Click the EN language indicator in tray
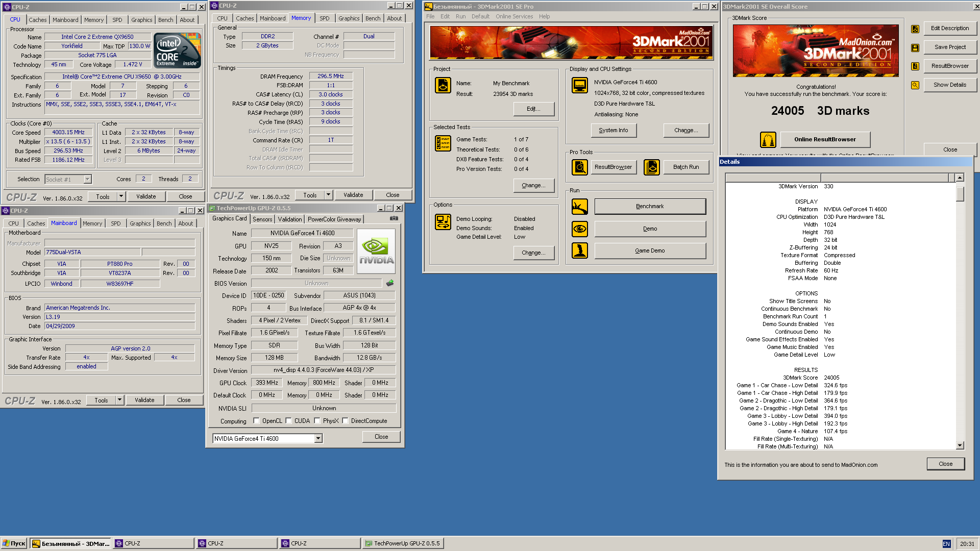980x551 pixels. point(946,544)
